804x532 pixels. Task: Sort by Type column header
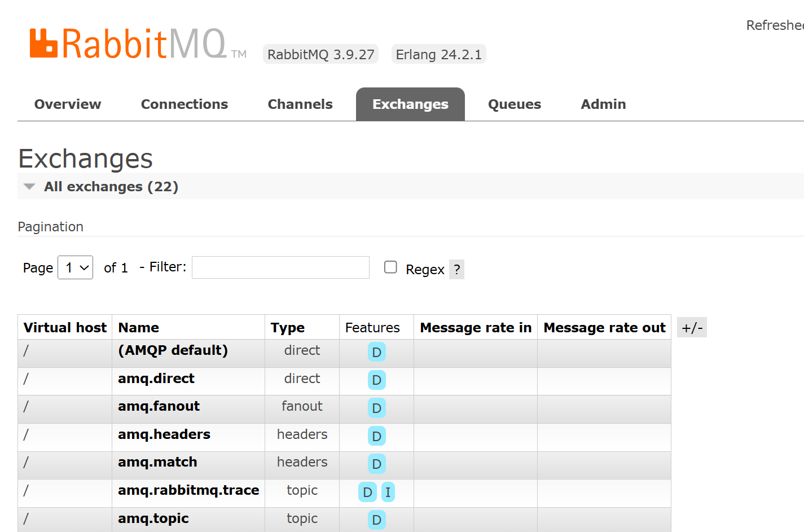point(287,328)
